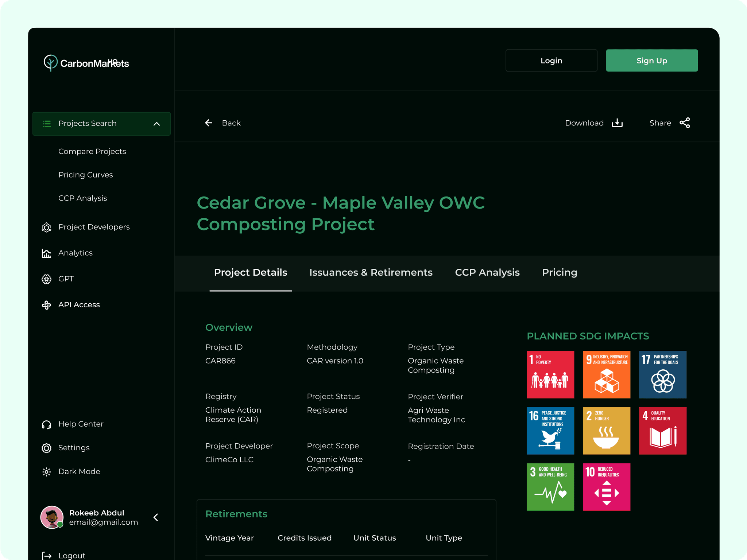Switch to Issuances & Retirements tab
The image size is (747, 560).
click(x=371, y=273)
